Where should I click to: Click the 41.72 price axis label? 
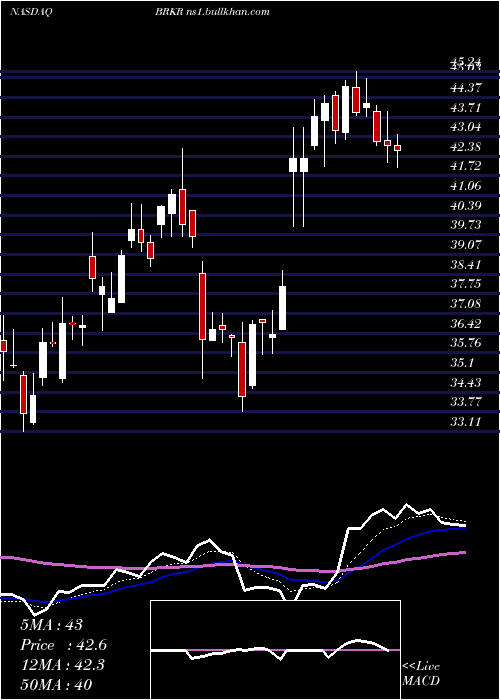[x=466, y=166]
